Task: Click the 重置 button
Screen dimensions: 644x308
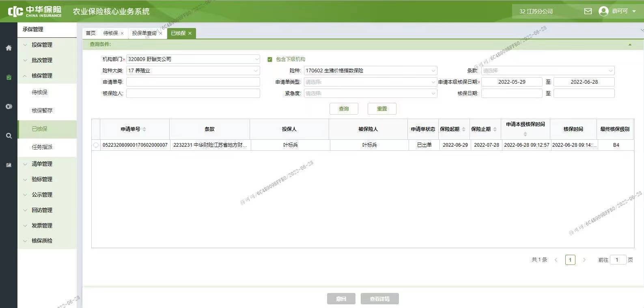Action: click(382, 109)
